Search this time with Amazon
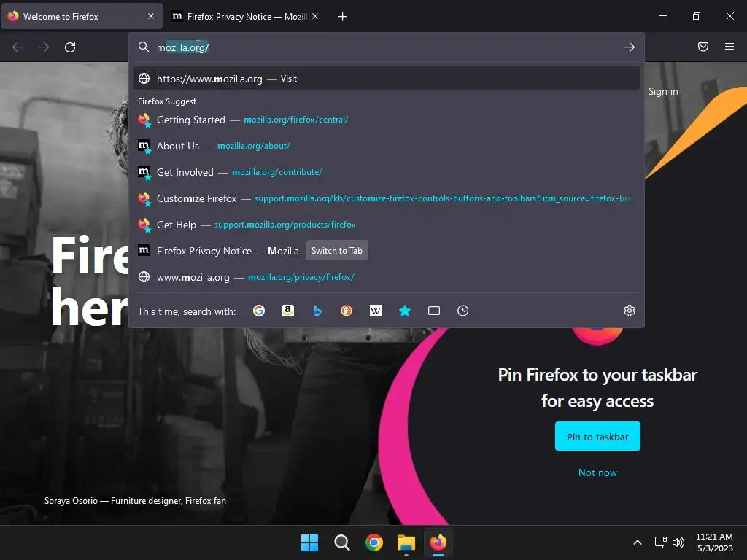Screen dimensions: 747x560 [x=287, y=311]
